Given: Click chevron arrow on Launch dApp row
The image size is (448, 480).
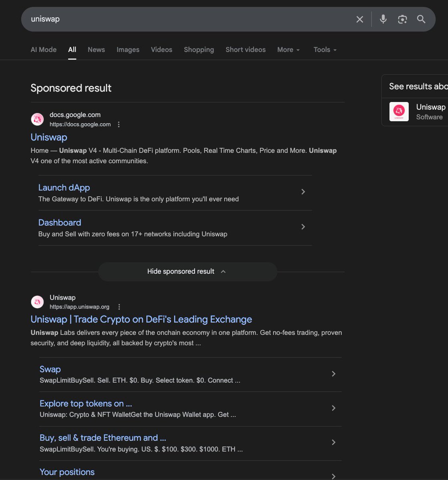Looking at the screenshot, I should click(x=303, y=192).
